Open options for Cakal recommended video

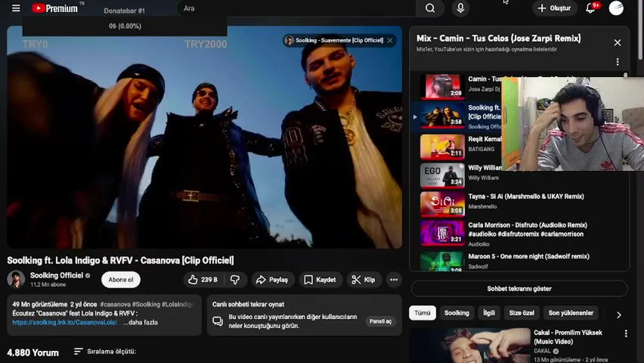[x=626, y=334]
